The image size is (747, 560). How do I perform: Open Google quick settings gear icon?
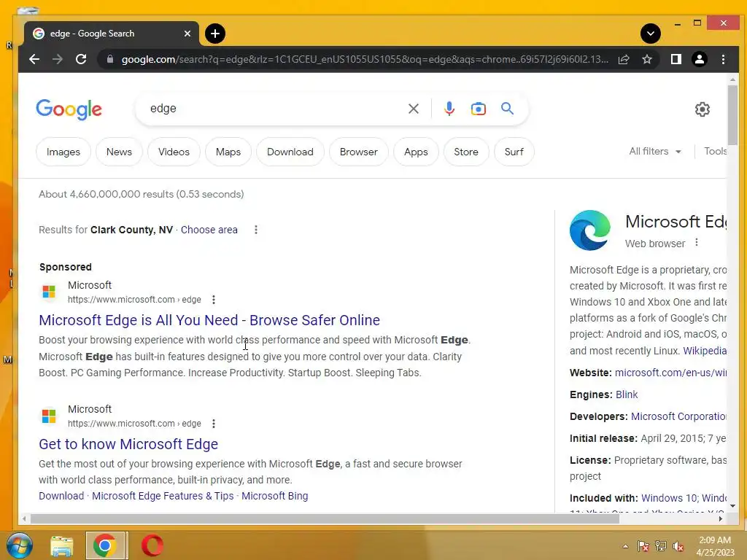tap(703, 109)
